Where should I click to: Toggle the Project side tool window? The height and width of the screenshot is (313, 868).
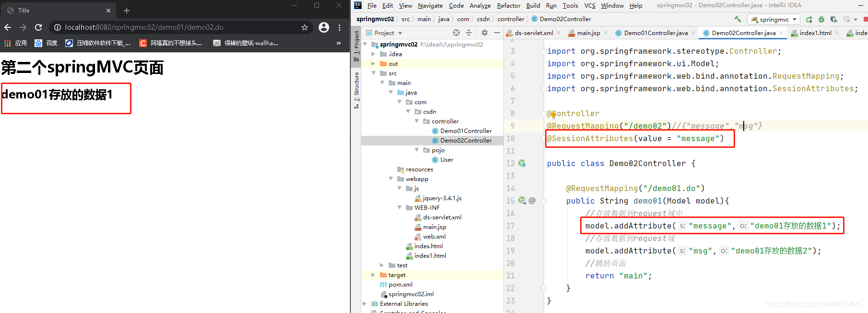tap(357, 46)
